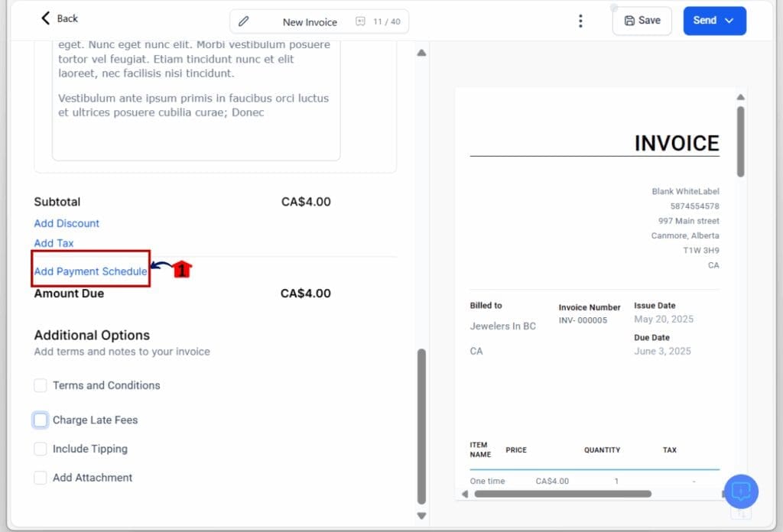Click the Issue Date May 20, 2025
Viewport: 783px width, 532px height.
coord(664,320)
